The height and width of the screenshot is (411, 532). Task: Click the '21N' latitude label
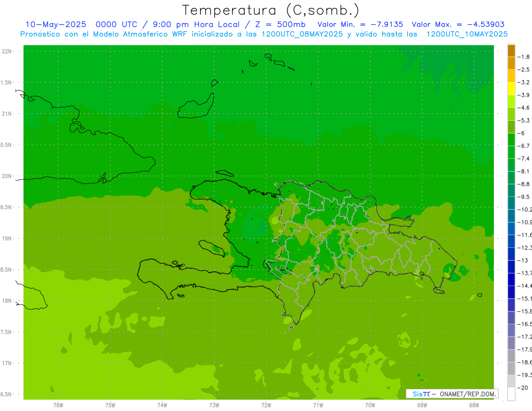pos(8,114)
